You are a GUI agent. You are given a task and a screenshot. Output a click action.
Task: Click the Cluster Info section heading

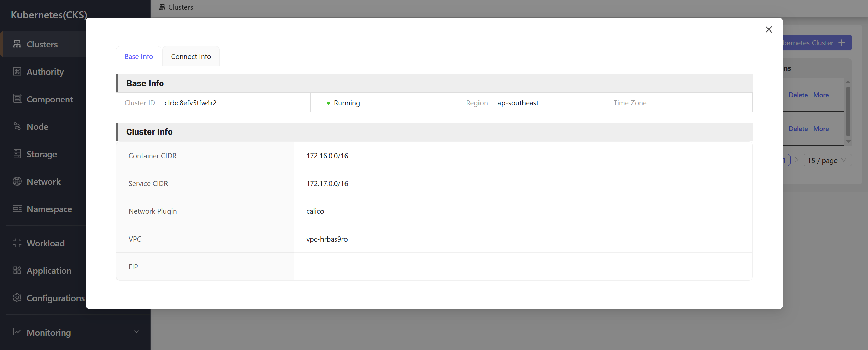[x=149, y=132]
